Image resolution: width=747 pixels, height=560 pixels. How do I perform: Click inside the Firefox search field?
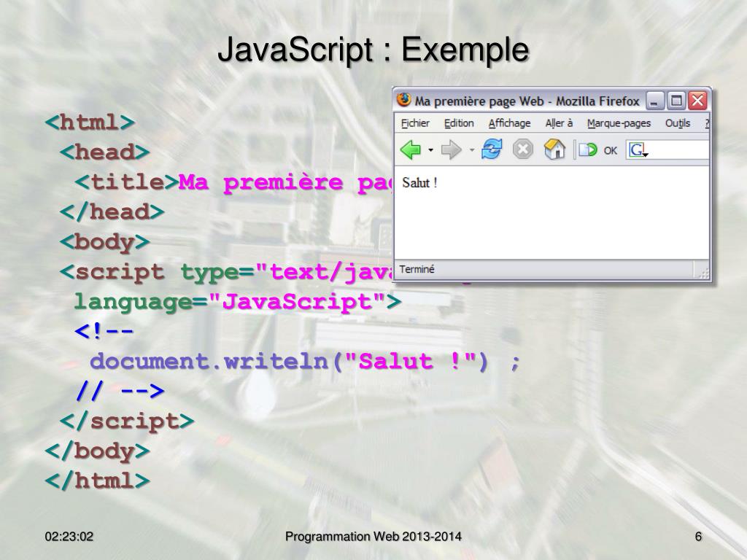[x=679, y=150]
